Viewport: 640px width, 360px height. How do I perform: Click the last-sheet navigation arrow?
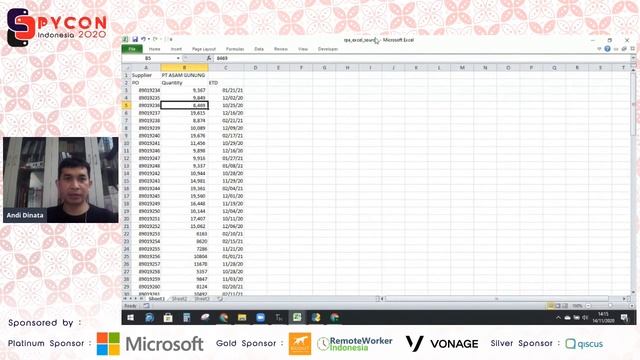pos(141,299)
